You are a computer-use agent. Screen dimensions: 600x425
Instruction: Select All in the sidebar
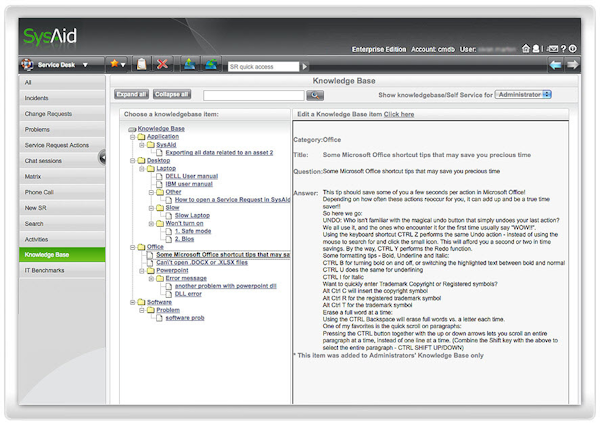(62, 82)
